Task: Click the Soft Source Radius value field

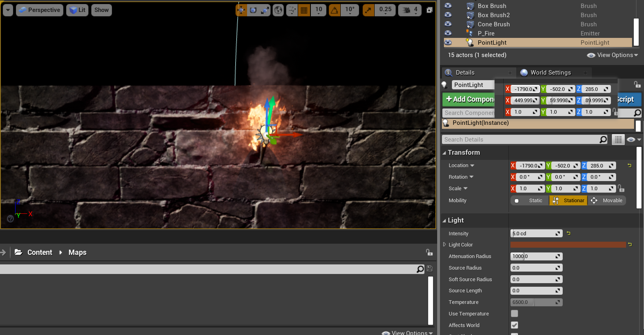Action: [536, 280]
